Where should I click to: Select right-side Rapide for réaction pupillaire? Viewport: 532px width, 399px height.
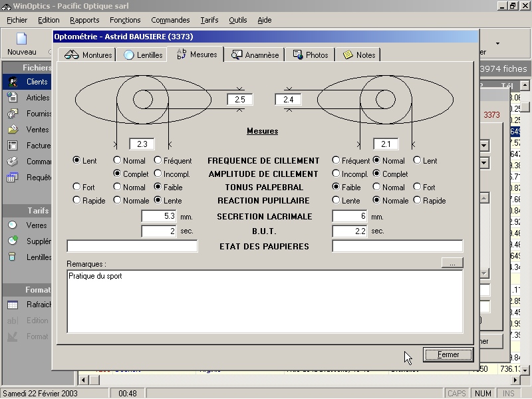click(417, 201)
